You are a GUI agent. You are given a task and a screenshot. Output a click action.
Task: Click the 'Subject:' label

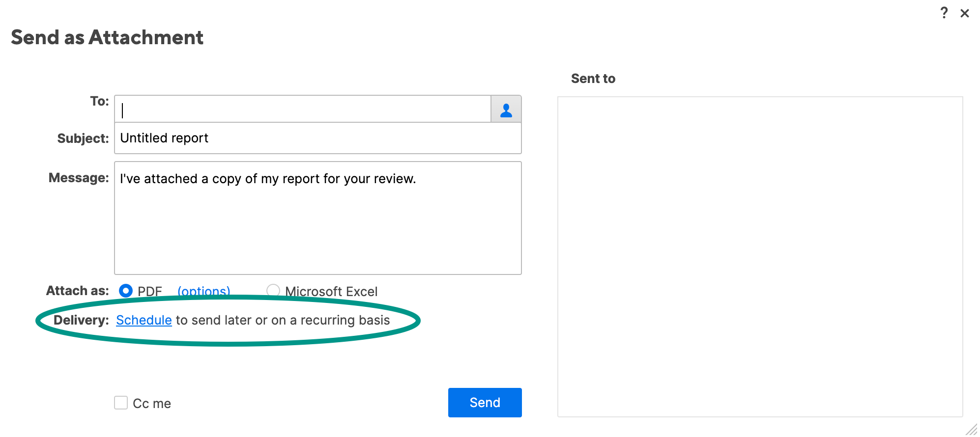tap(83, 138)
